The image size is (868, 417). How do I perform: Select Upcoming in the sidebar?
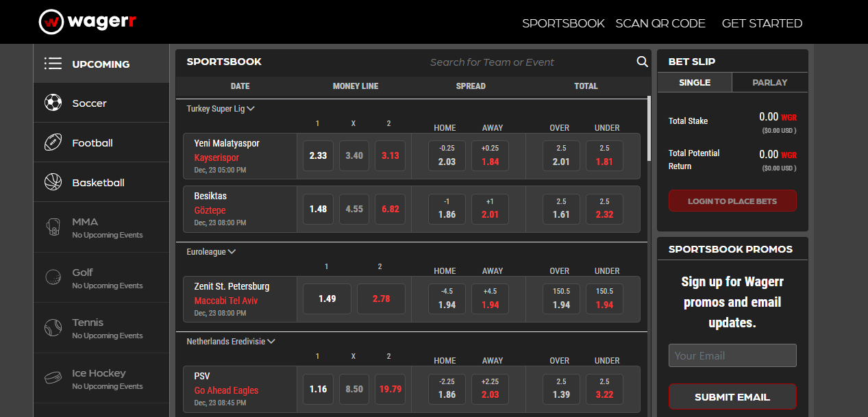click(101, 64)
